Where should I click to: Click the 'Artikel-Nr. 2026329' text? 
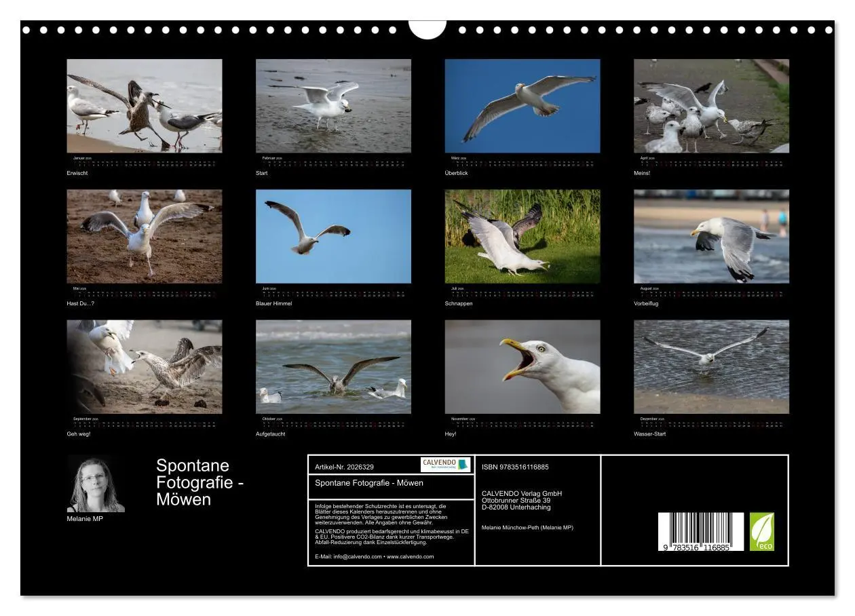coord(345,467)
